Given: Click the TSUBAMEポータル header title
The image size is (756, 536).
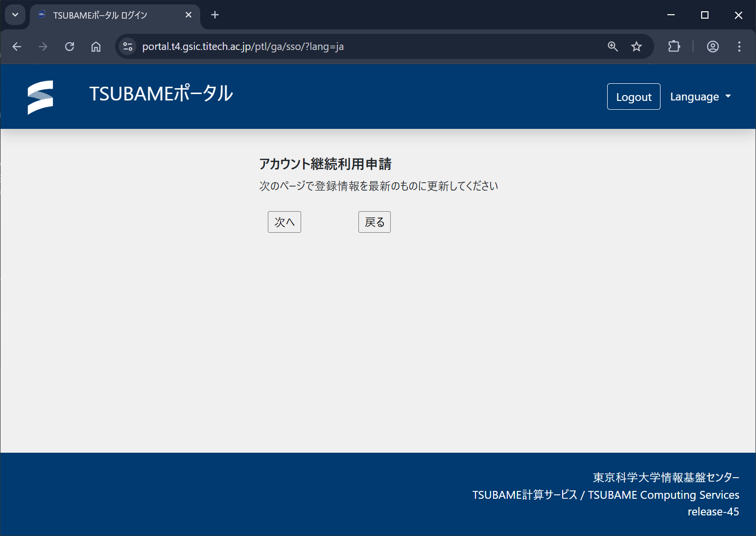Looking at the screenshot, I should (x=161, y=94).
